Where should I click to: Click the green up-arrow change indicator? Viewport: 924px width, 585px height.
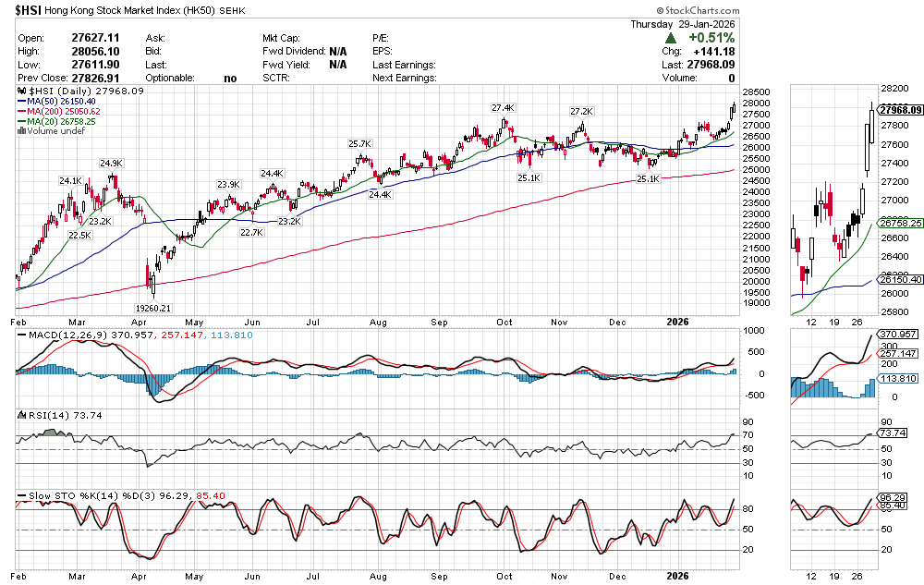tap(670, 38)
